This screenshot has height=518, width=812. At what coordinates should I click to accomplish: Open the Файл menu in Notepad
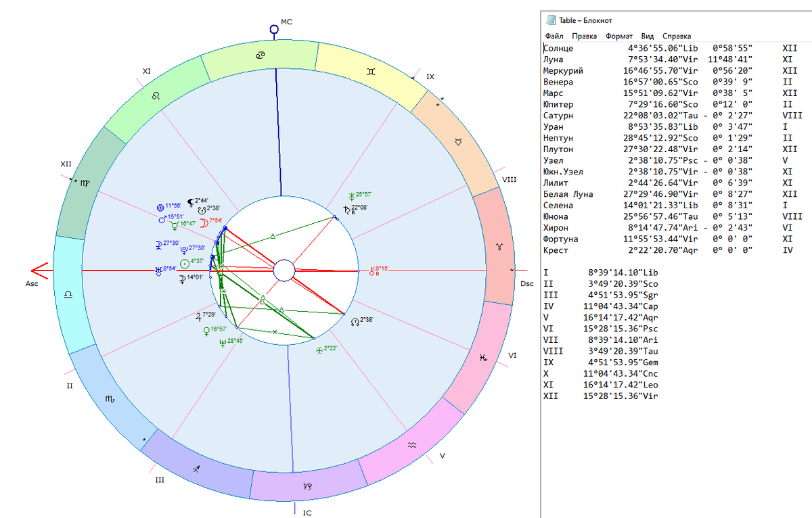pyautogui.click(x=554, y=36)
